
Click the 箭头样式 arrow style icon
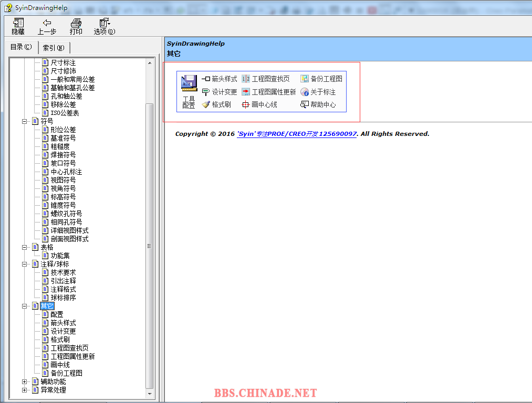(206, 79)
